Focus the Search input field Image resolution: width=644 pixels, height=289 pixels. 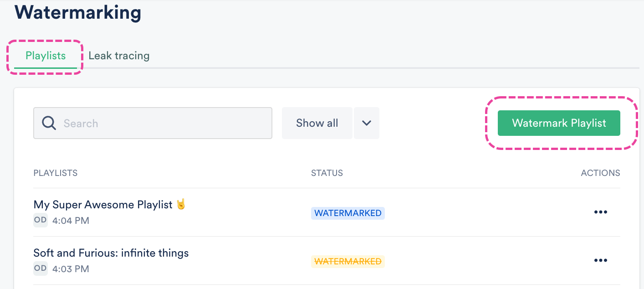164,123
